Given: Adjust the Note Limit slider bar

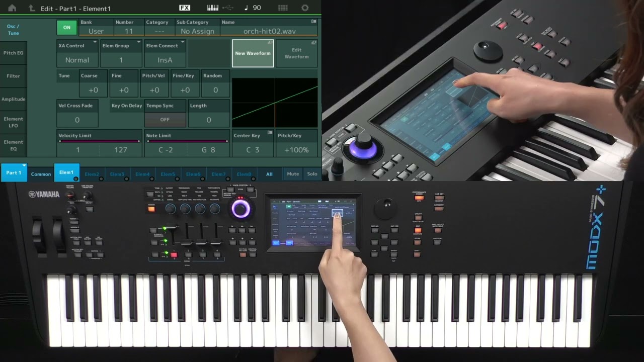Looking at the screenshot, I should (x=187, y=141).
